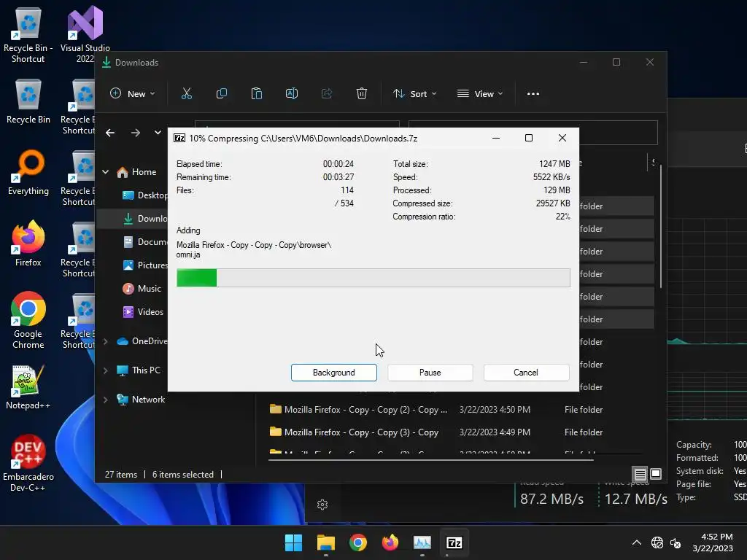Screen dimensions: 747x560
Task: Go forward with the Explorer forward arrow
Action: click(136, 133)
